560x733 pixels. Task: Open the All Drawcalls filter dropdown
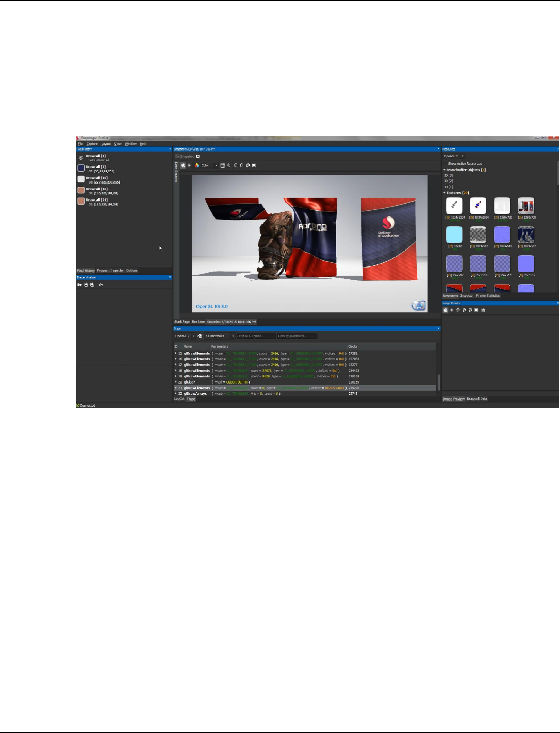tap(220, 336)
